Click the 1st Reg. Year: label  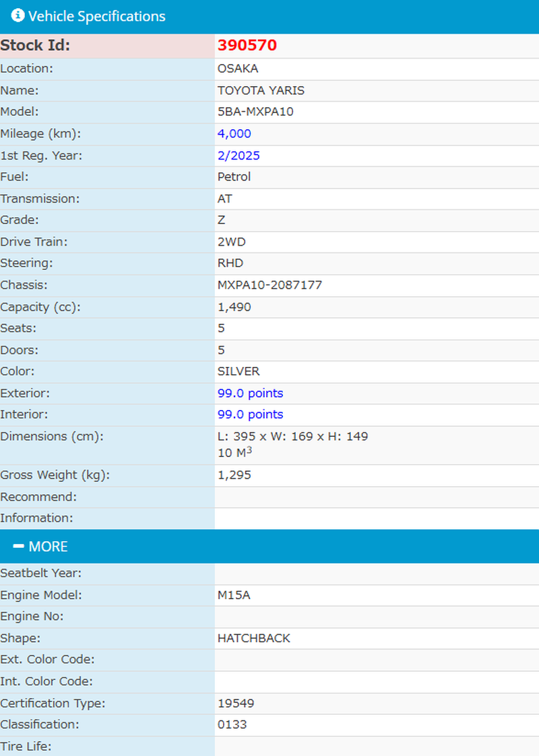point(41,156)
